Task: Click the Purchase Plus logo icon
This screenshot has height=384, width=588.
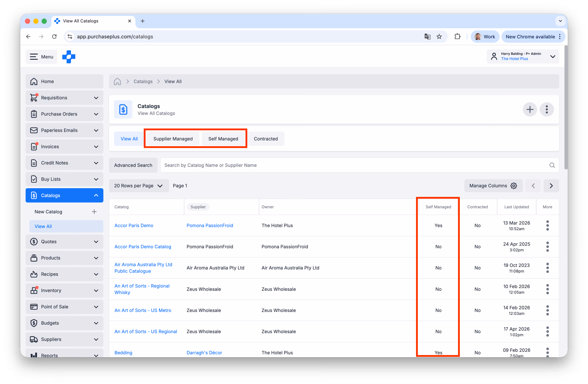Action: [69, 57]
